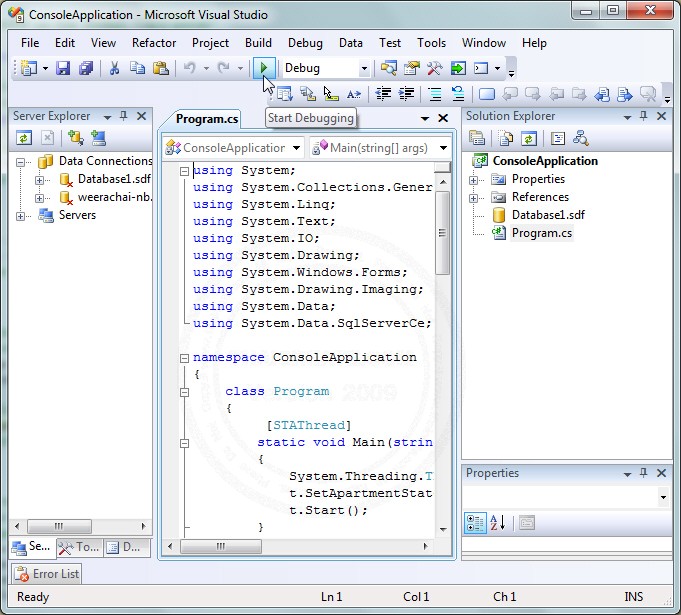The height and width of the screenshot is (615, 681).
Task: Click the Connect to Database icon
Action: tap(76, 138)
